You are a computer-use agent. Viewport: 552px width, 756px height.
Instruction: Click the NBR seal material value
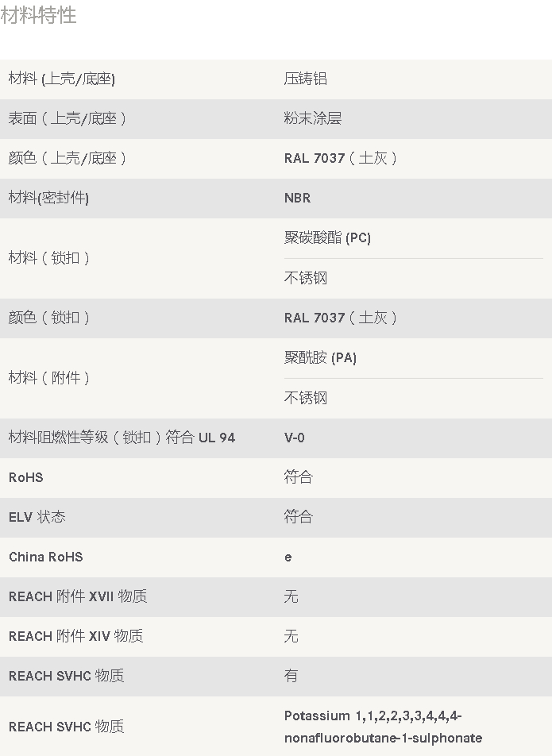point(298,198)
